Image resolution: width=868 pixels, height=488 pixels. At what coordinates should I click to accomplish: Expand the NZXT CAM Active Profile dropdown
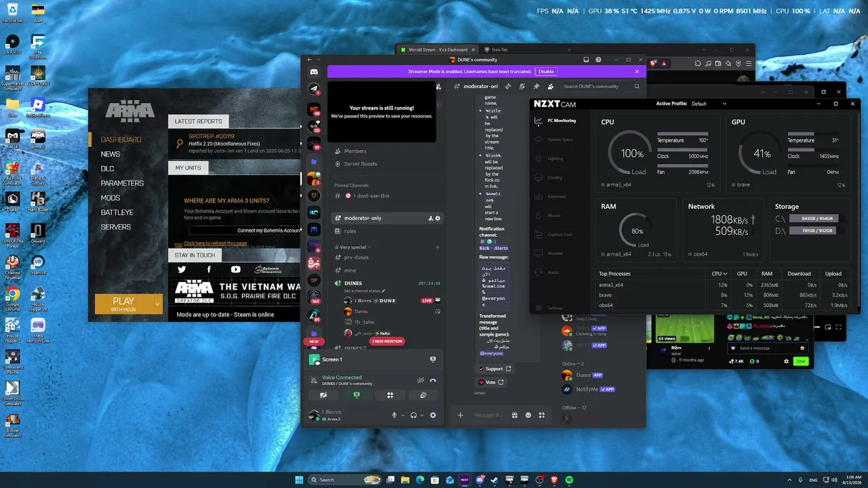pos(724,104)
